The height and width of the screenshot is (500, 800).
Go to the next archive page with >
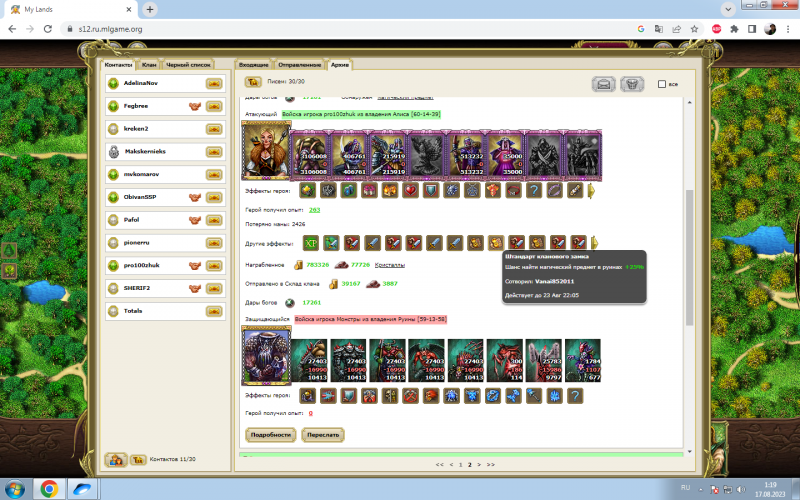click(x=479, y=465)
